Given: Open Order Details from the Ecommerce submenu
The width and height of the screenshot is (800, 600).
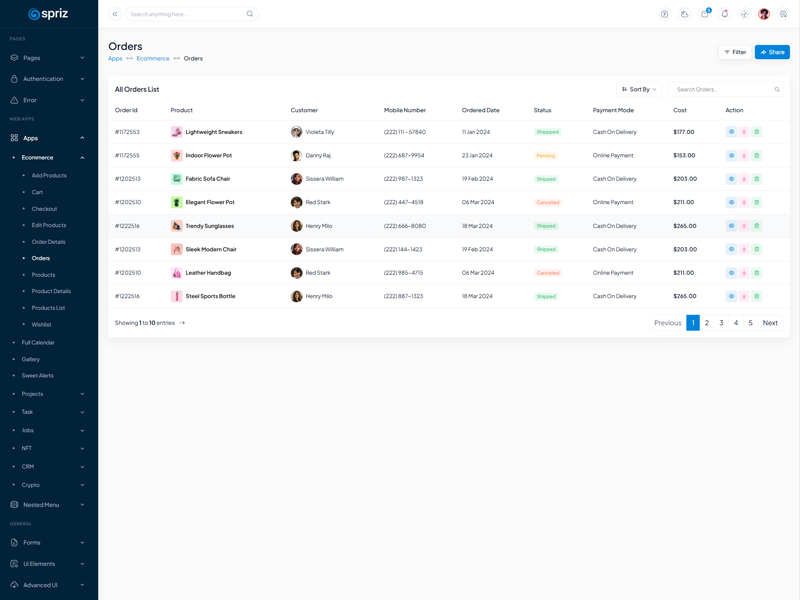Looking at the screenshot, I should (x=48, y=242).
